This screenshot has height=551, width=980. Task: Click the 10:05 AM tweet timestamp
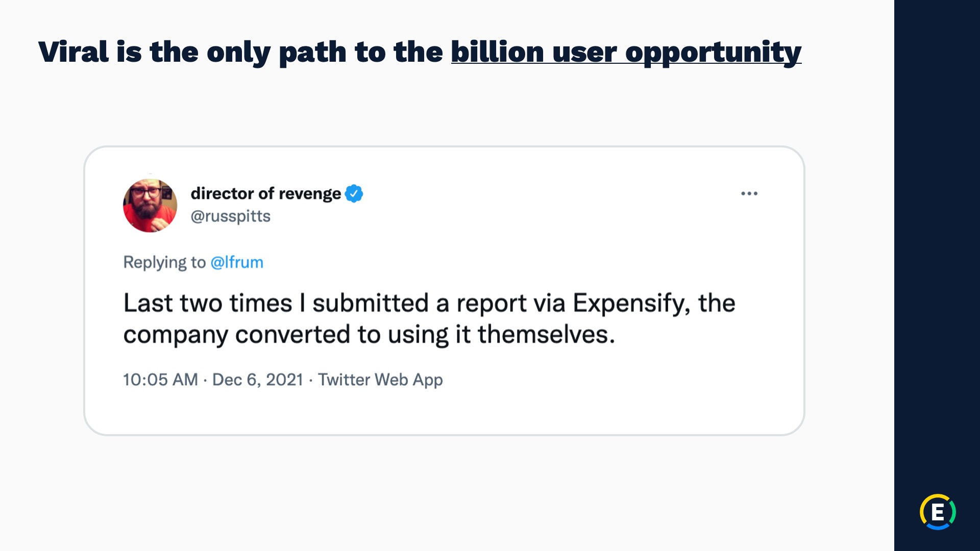[160, 380]
